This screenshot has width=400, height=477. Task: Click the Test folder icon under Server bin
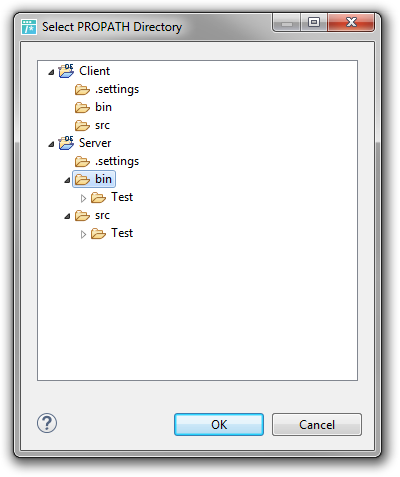coord(98,197)
